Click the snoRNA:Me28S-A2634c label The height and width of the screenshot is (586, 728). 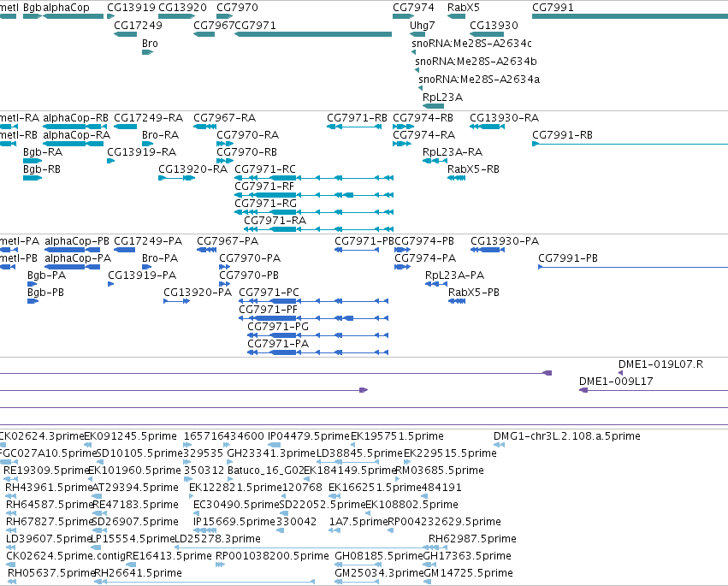tap(471, 43)
